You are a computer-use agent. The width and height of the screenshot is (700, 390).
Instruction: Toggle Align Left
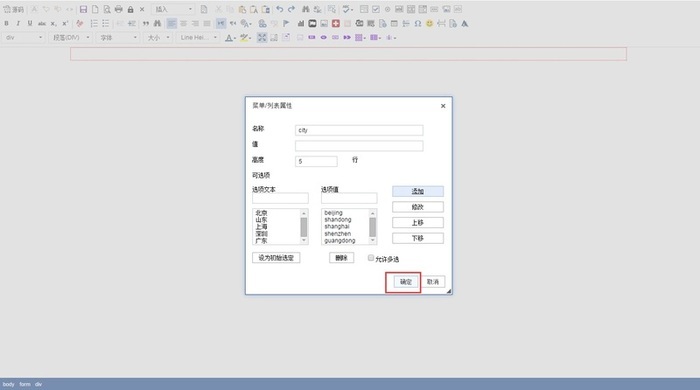tap(172, 24)
